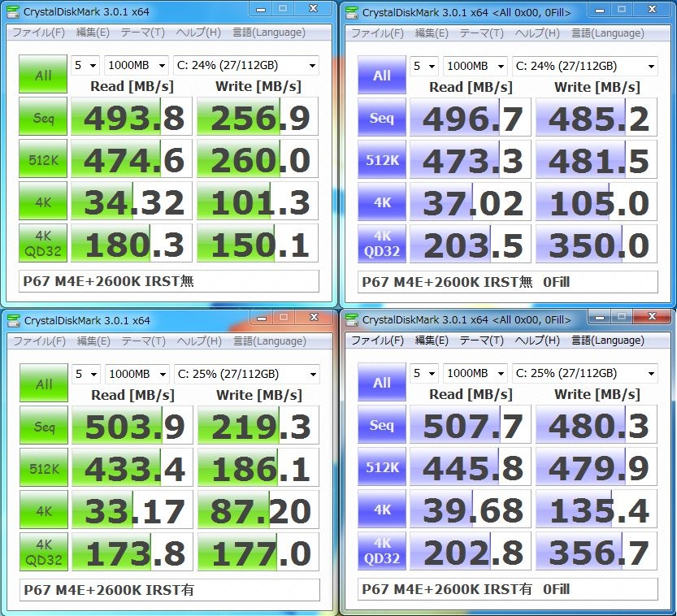
Task: Start the Seq test in the top-right blue window
Action: 382,117
